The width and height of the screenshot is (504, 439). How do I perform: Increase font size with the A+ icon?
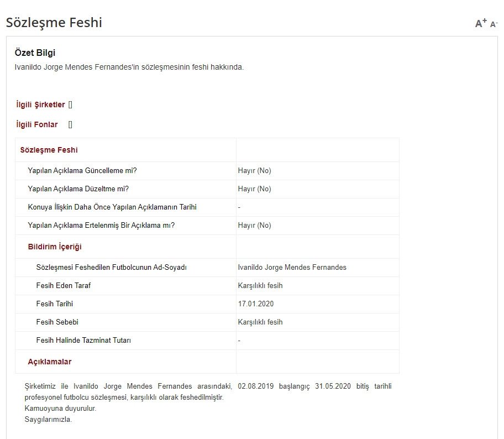click(481, 23)
